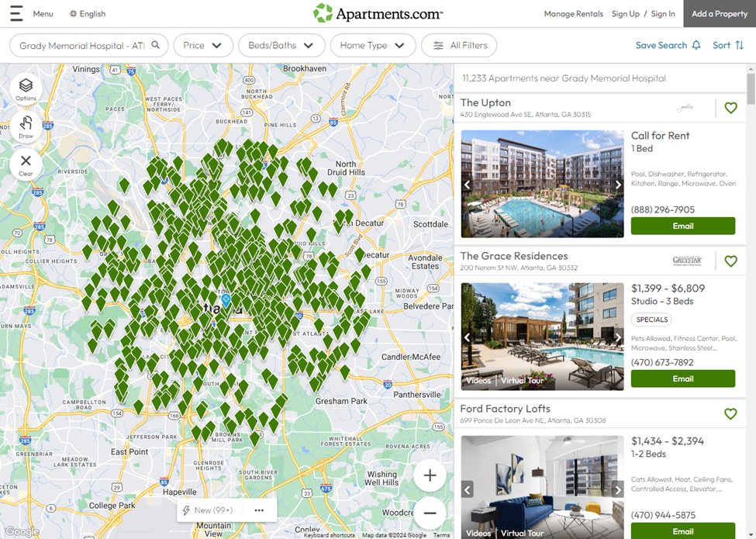756x539 pixels.
Task: Expand the Price filter dropdown
Action: (202, 46)
